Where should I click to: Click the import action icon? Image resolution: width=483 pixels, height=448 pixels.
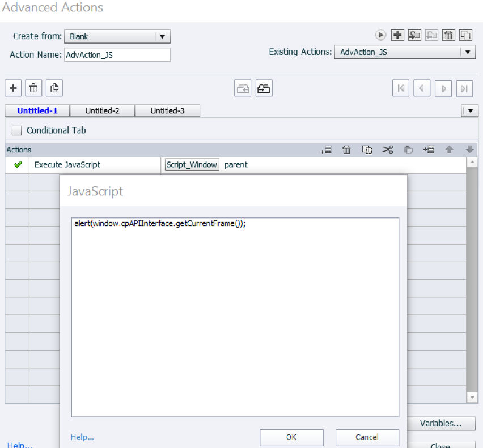[414, 35]
